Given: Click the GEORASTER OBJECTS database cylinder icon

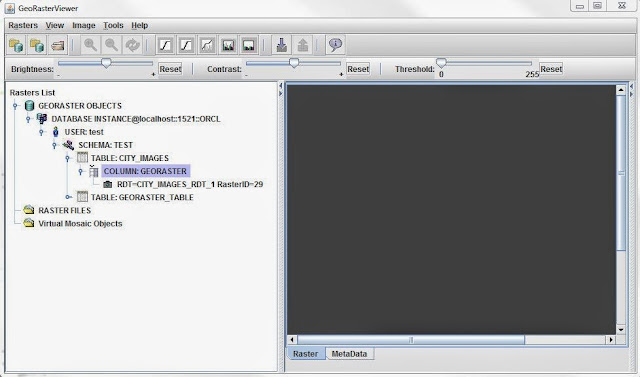Looking at the screenshot, I should [29, 106].
